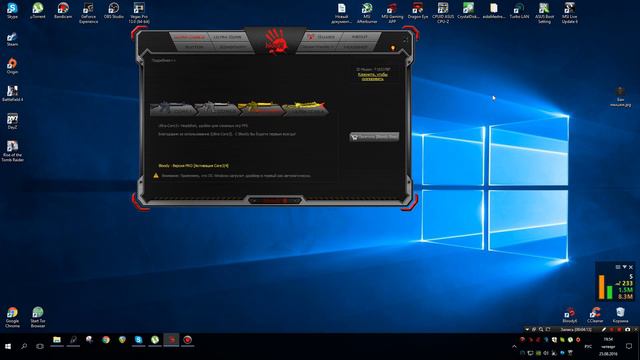Switch to Skype on the taskbar

[x=138, y=340]
